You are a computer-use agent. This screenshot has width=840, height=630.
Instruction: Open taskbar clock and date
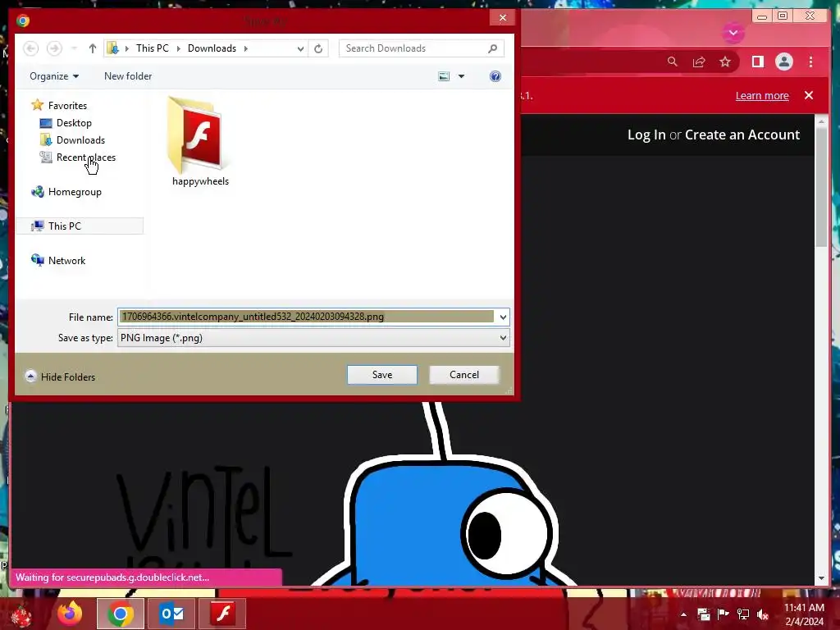pos(804,614)
